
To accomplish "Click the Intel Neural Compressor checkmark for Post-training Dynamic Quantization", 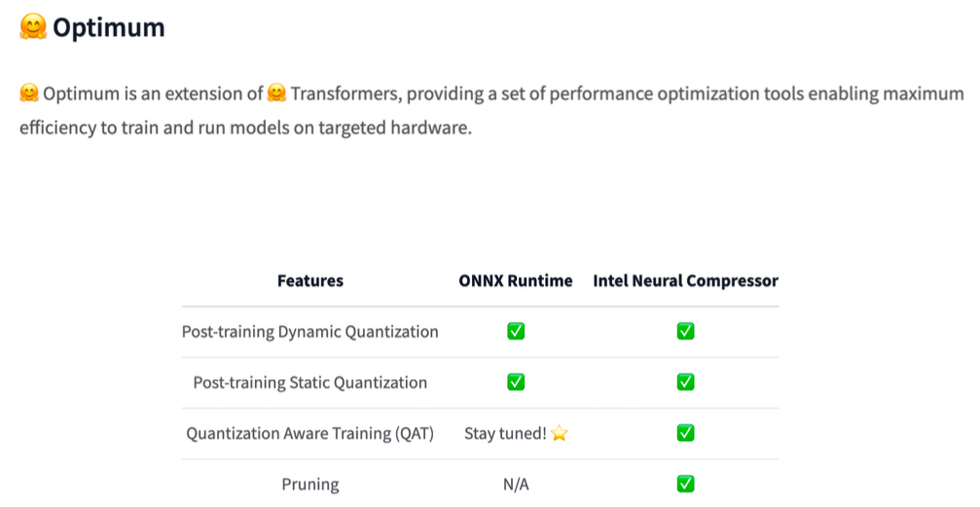I will click(685, 332).
